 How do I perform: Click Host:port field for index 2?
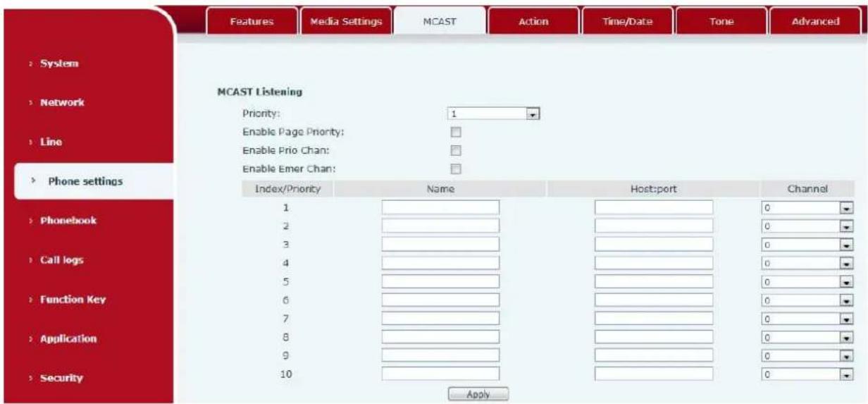point(654,226)
